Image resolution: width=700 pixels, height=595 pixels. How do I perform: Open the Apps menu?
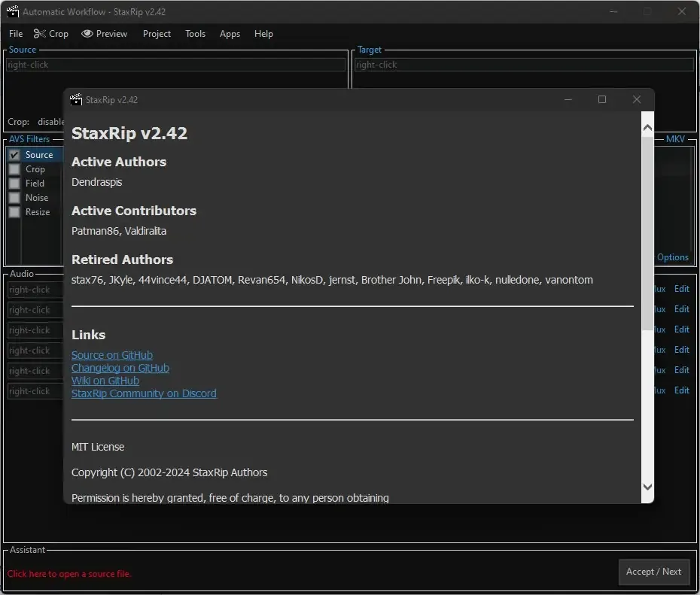tap(230, 34)
